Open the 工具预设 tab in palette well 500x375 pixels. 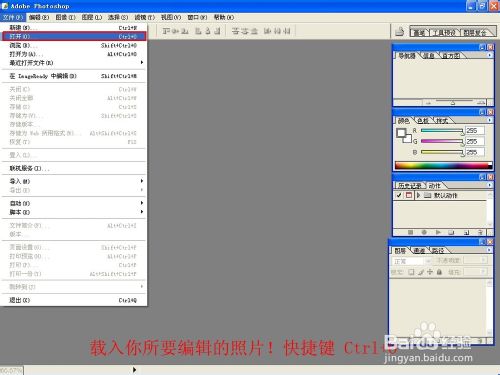tap(444, 32)
